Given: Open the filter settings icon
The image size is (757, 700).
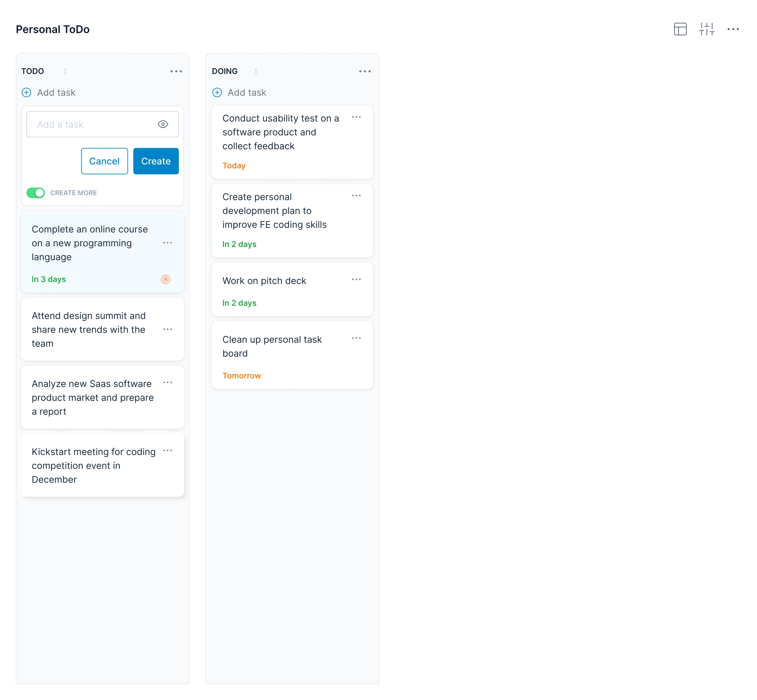Looking at the screenshot, I should coord(707,29).
